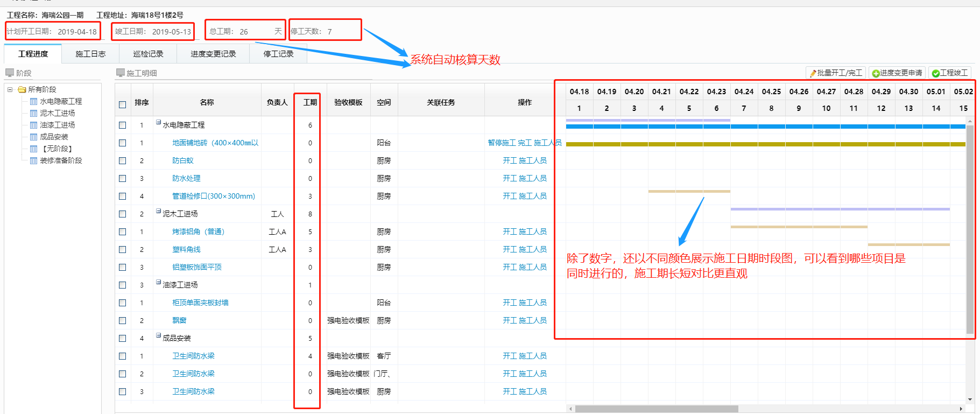Click the table icon next to 装修准备阶段
Image resolution: width=980 pixels, height=414 pixels.
coord(34,160)
